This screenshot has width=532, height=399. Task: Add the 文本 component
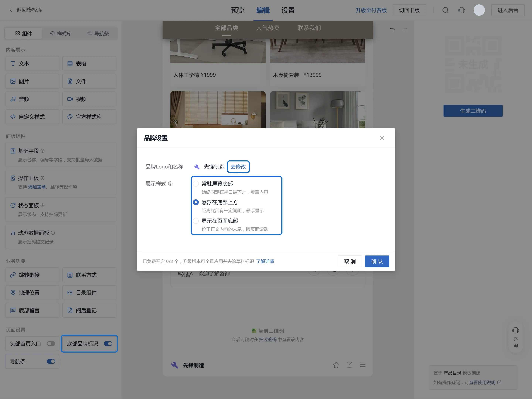click(32, 64)
